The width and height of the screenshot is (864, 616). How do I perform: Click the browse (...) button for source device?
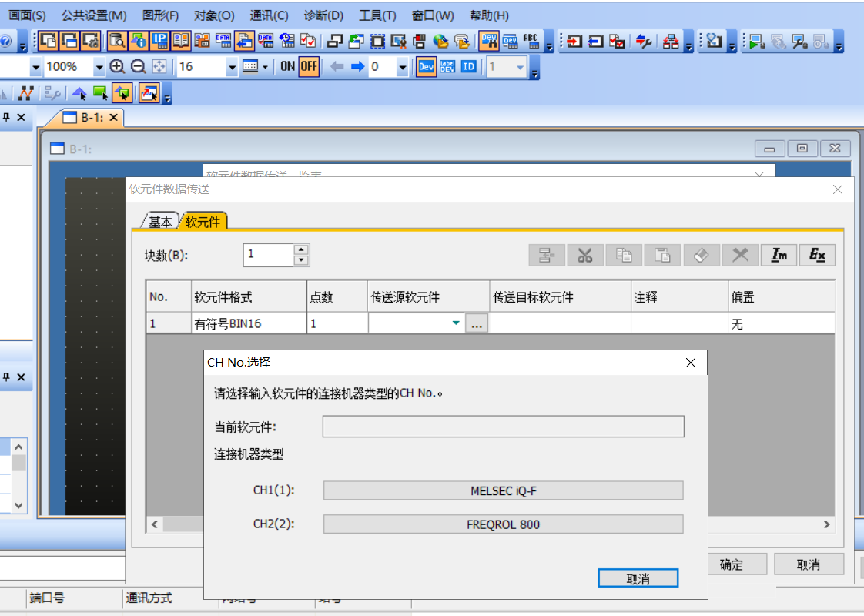tap(477, 324)
